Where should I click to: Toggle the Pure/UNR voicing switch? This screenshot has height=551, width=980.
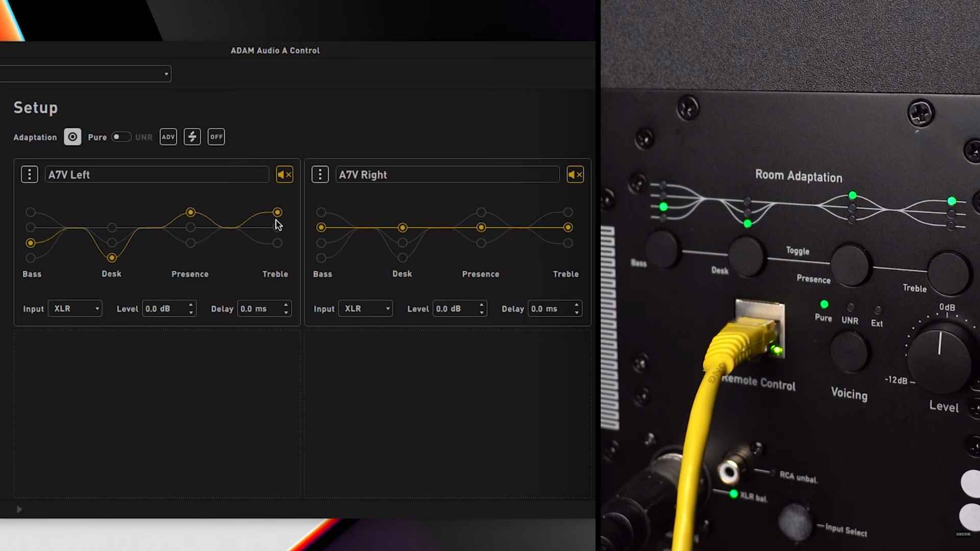pos(121,137)
